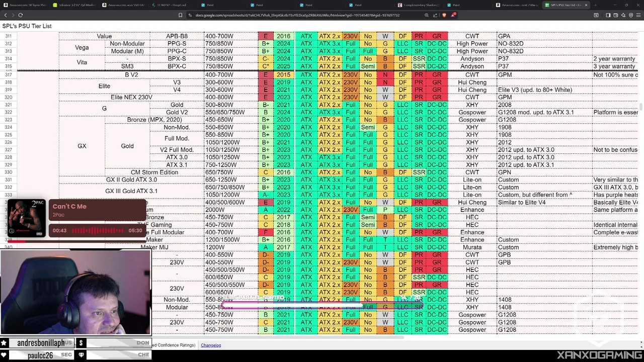Select the 'V2 Full Mod.' cell
This screenshot has width=644, height=362.
coord(177,150)
